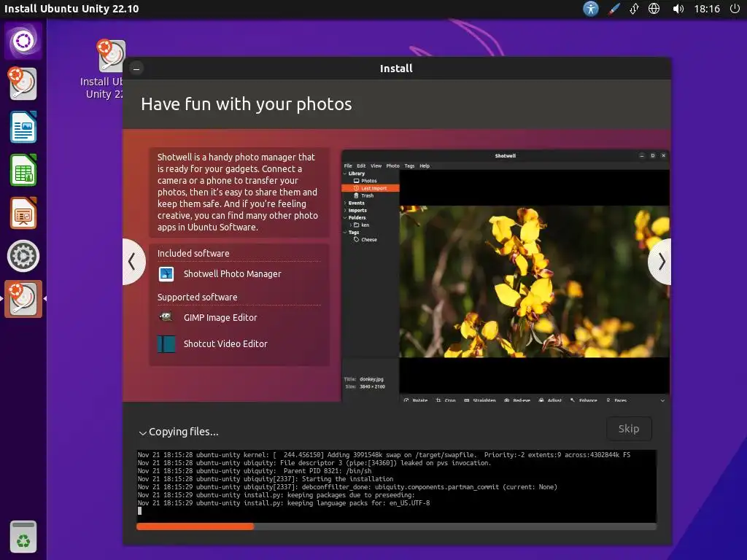Collapse Folders in Shotwell sidebar
The width and height of the screenshot is (747, 560).
point(345,217)
